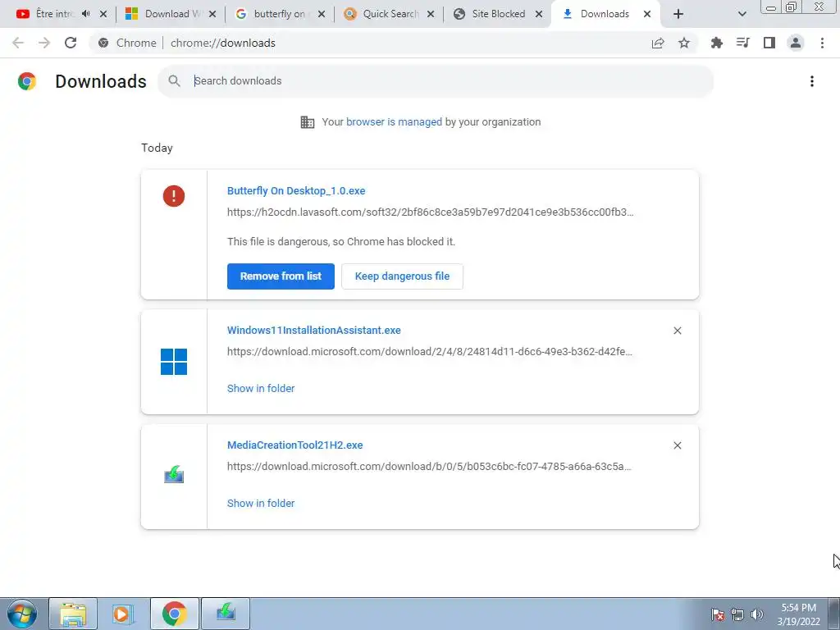Image resolution: width=840 pixels, height=630 pixels.
Task: Click the taskbar clock showing 5:54 PM
Action: [x=798, y=614]
